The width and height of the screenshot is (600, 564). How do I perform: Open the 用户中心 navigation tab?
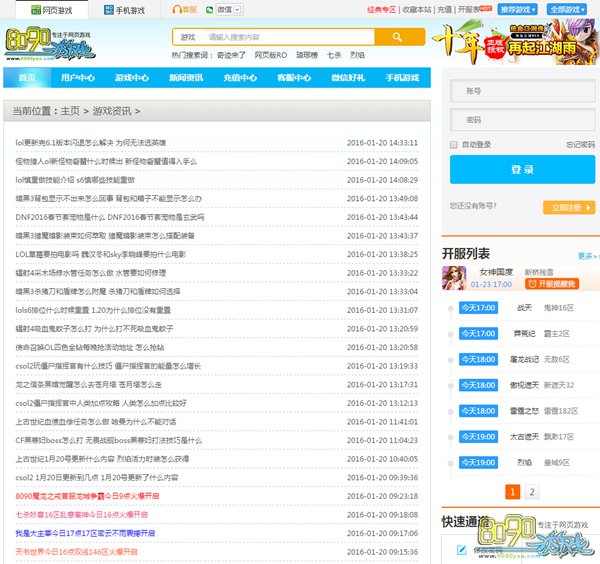[x=78, y=78]
